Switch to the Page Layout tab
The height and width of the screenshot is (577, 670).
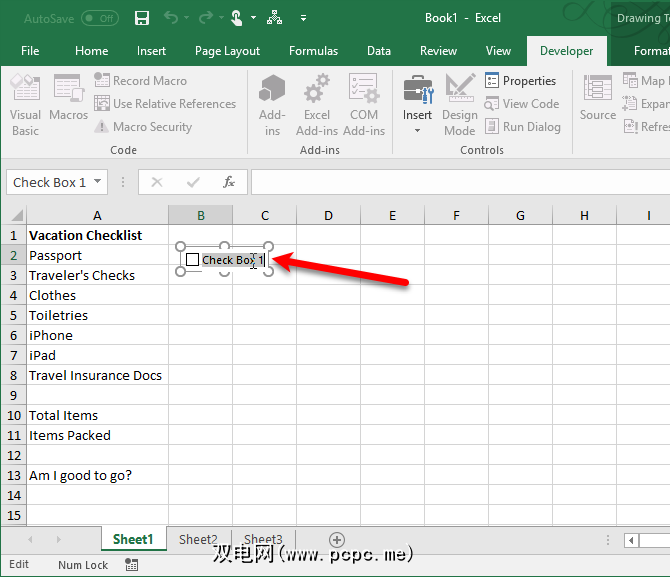(x=227, y=51)
